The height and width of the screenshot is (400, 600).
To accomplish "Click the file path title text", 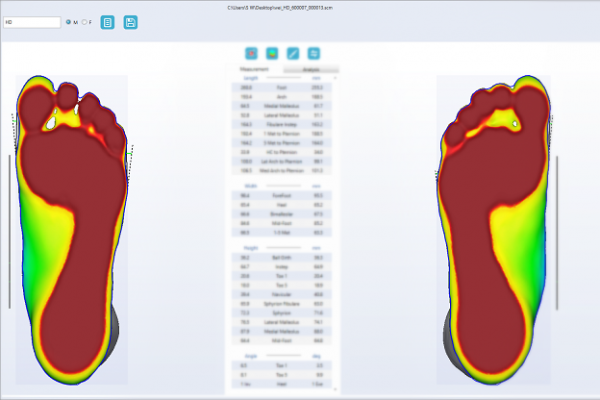I will (280, 7).
